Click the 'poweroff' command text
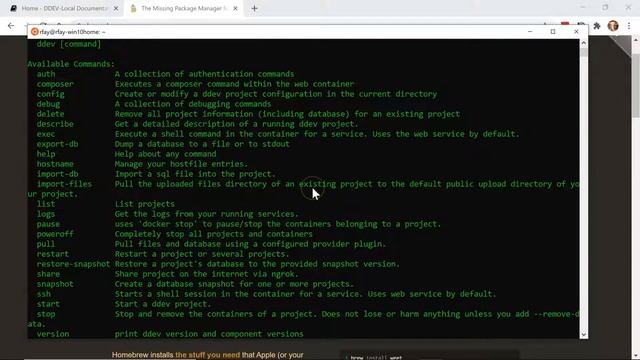 point(55,234)
